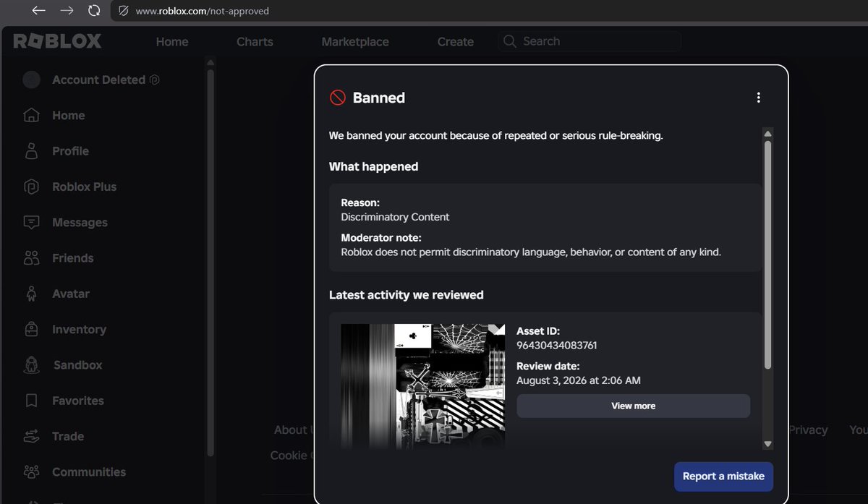The image size is (868, 504).
Task: Click the Moderator note label
Action: 380,238
